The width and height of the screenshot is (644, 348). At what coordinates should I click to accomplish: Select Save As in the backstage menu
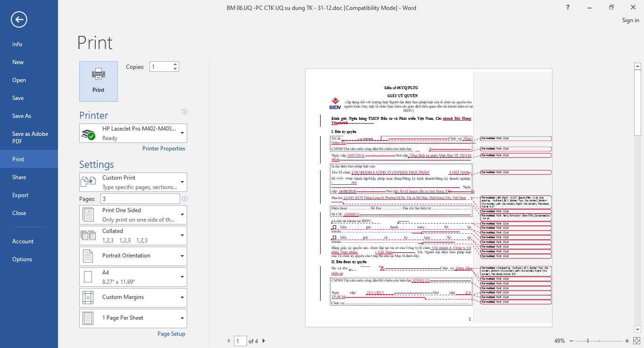29,116
